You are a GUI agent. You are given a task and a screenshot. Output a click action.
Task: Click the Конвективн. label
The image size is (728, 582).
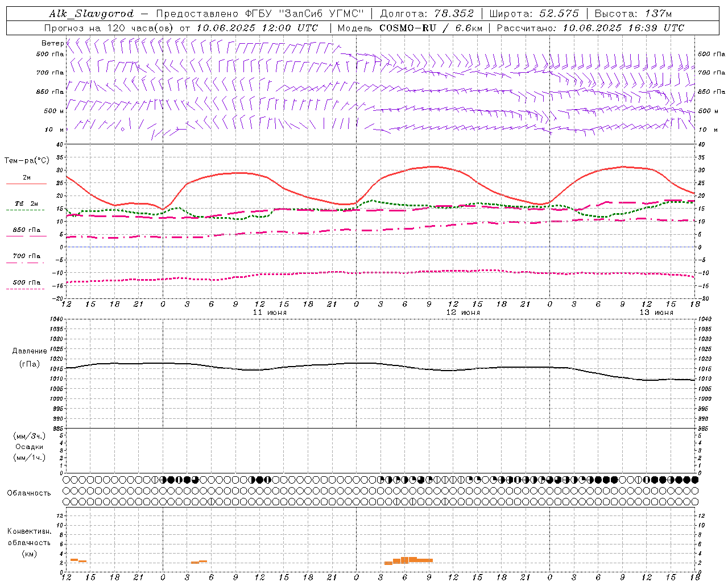[x=29, y=531]
